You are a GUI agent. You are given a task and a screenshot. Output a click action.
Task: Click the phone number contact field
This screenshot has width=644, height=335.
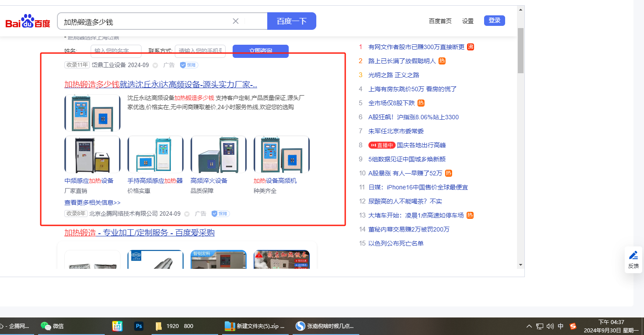pos(200,51)
